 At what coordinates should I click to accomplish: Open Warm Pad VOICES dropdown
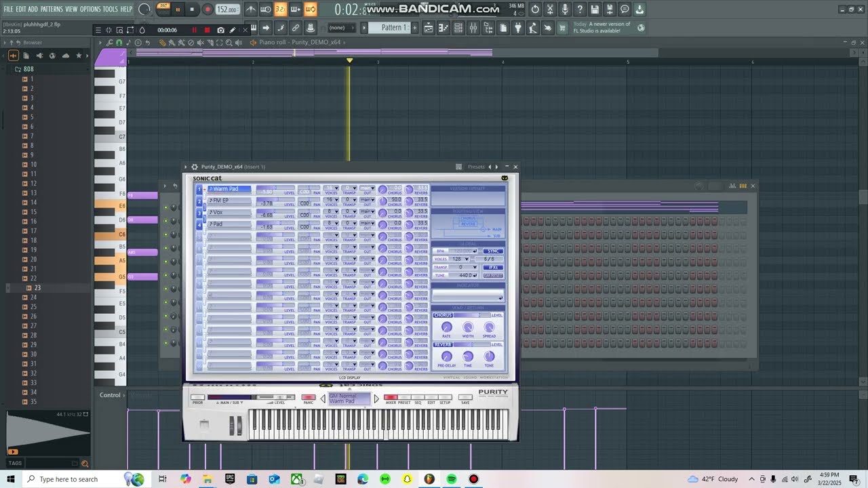tap(331, 188)
